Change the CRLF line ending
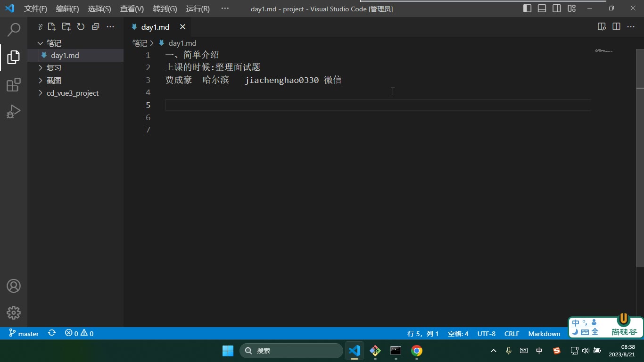644x362 pixels. click(x=512, y=333)
